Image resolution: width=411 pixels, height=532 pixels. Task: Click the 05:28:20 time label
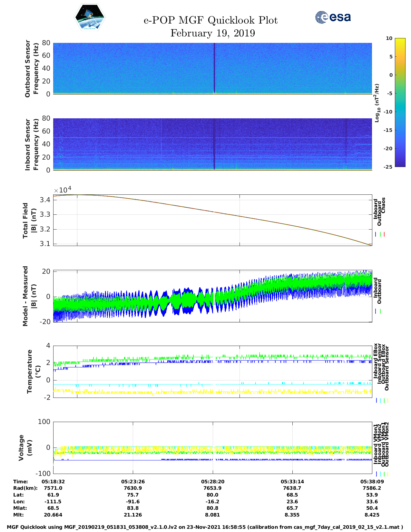[212, 481]
